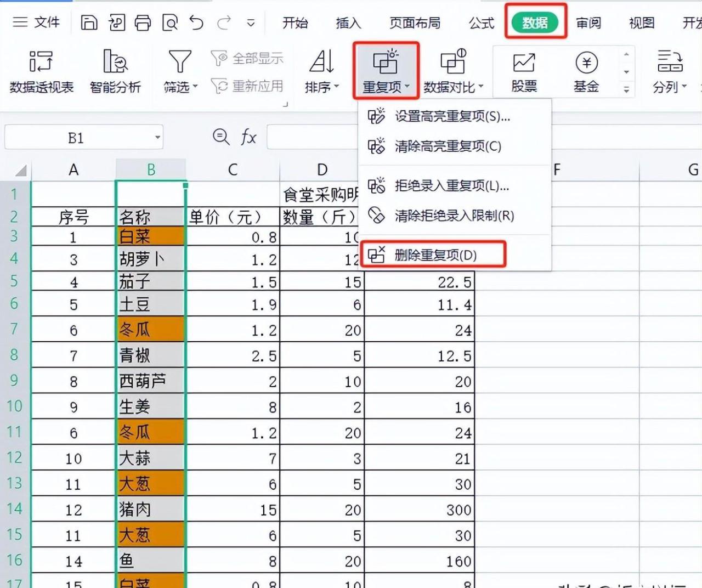702x588 pixels.
Task: Select column D header
Action: coord(322,170)
